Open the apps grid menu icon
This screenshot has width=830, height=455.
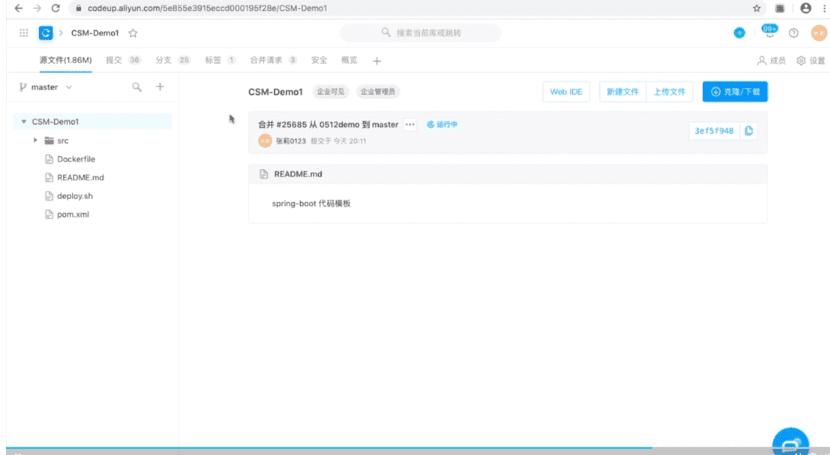point(24,33)
